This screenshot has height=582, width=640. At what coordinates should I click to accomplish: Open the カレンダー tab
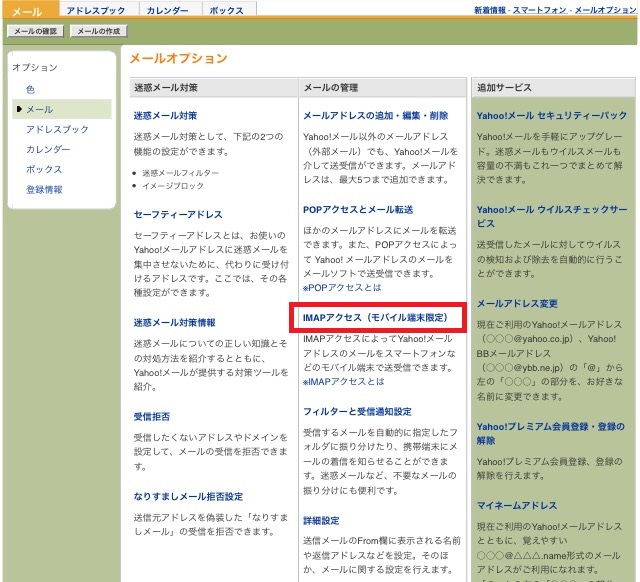click(167, 11)
